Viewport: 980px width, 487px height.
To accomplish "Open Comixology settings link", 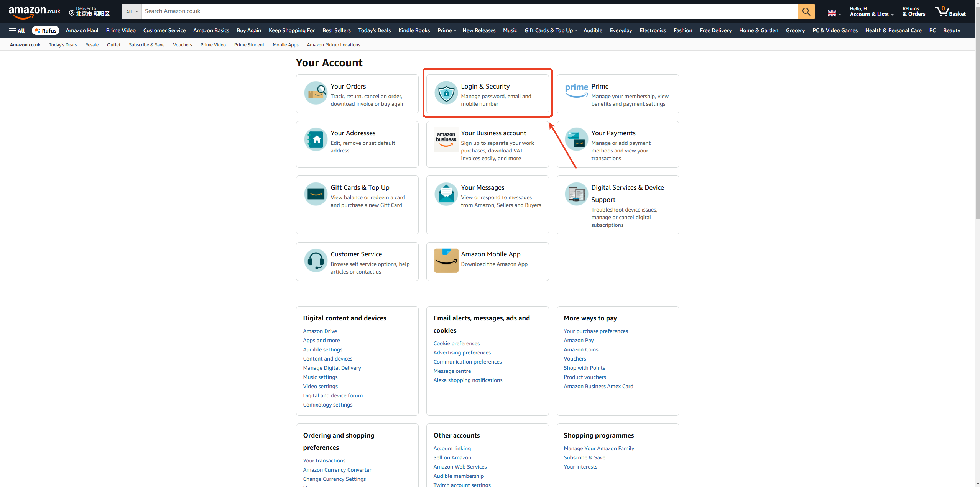I will (x=328, y=405).
